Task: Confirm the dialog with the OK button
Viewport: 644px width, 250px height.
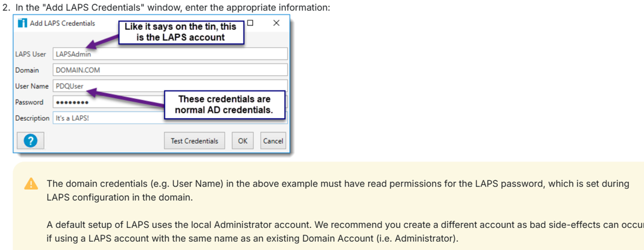Action: (x=243, y=141)
